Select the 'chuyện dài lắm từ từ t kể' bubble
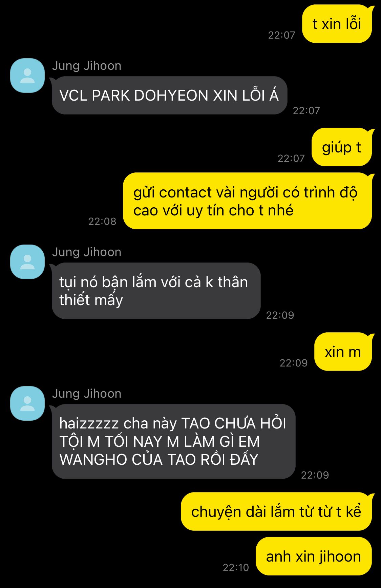The width and height of the screenshot is (381, 588). [x=276, y=511]
